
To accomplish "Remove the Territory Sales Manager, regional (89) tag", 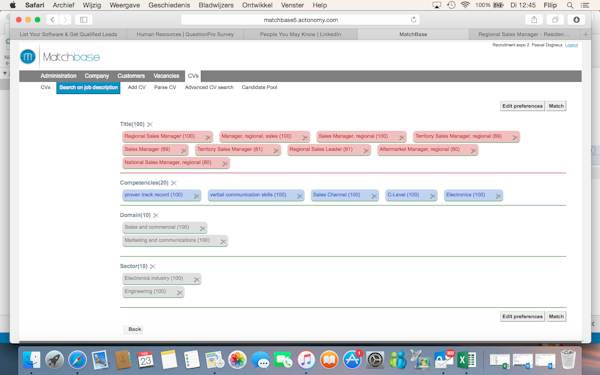I will [515, 137].
